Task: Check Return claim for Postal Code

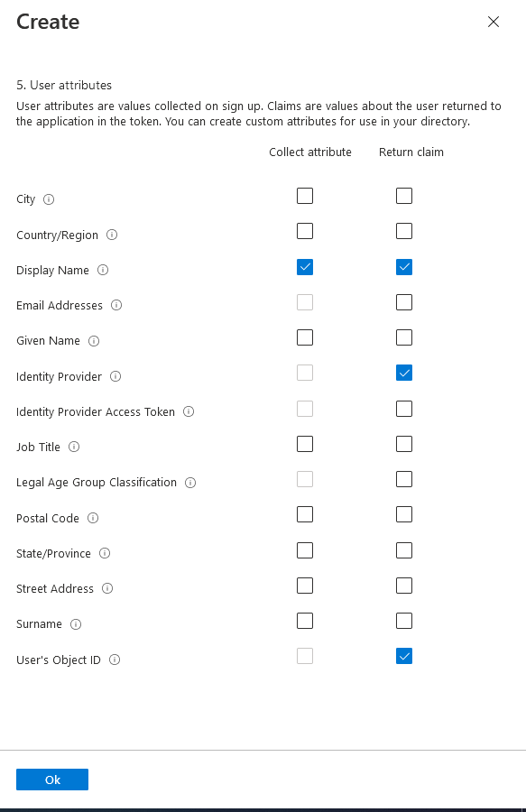Action: click(x=404, y=515)
